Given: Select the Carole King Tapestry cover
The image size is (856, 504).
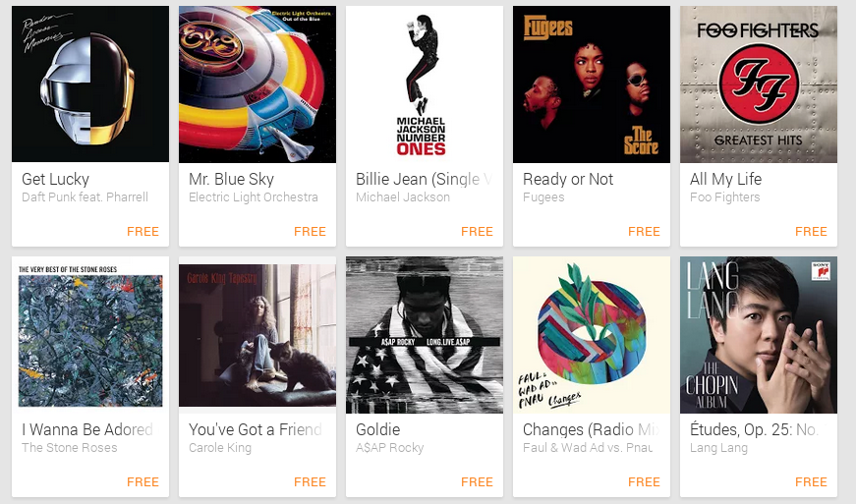Looking at the screenshot, I should (x=257, y=335).
